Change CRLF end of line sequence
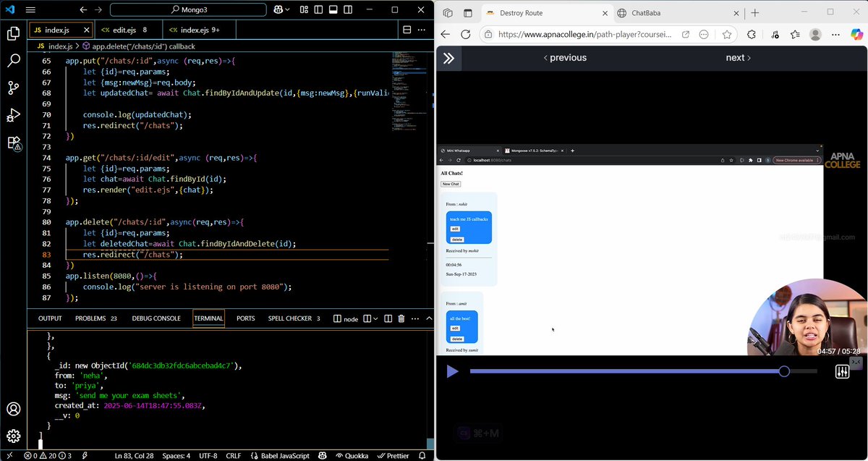868x461 pixels. tap(233, 455)
